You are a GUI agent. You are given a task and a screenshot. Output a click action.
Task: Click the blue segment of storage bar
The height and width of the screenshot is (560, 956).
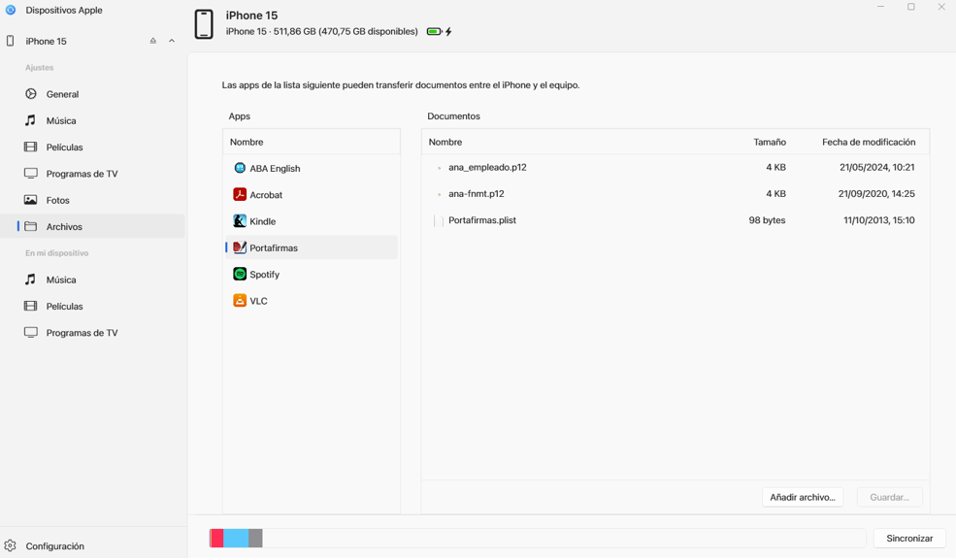coord(236,538)
